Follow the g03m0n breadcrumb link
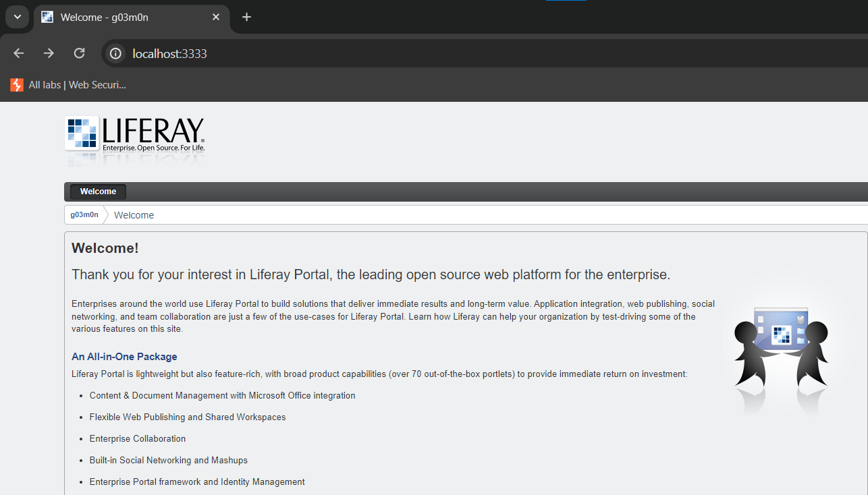Viewport: 868px width, 495px height. click(84, 215)
